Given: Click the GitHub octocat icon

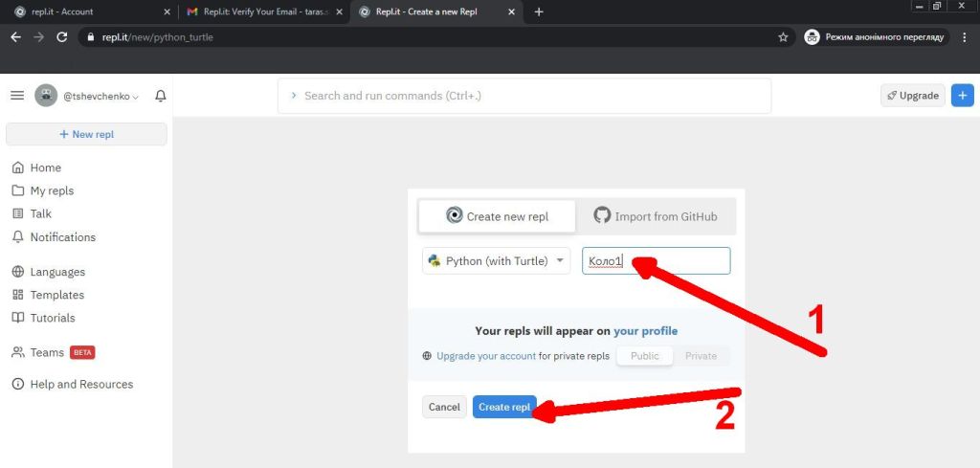Looking at the screenshot, I should point(601,215).
